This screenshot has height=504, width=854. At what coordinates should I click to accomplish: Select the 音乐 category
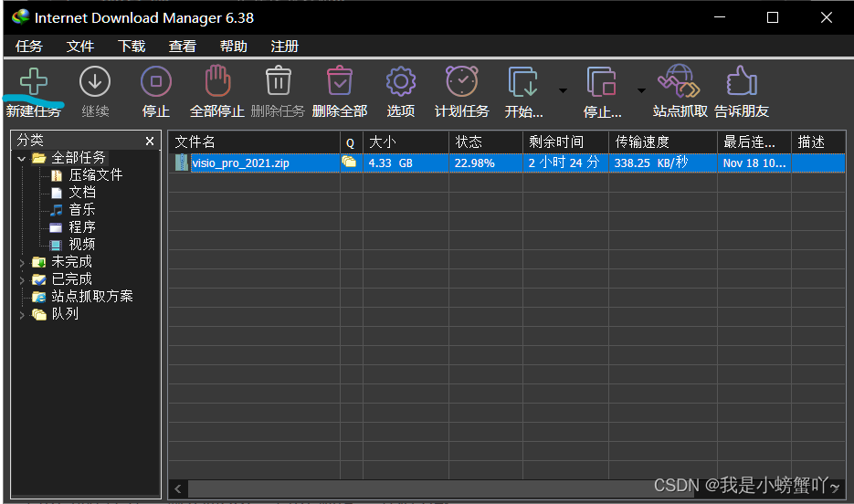[82, 210]
